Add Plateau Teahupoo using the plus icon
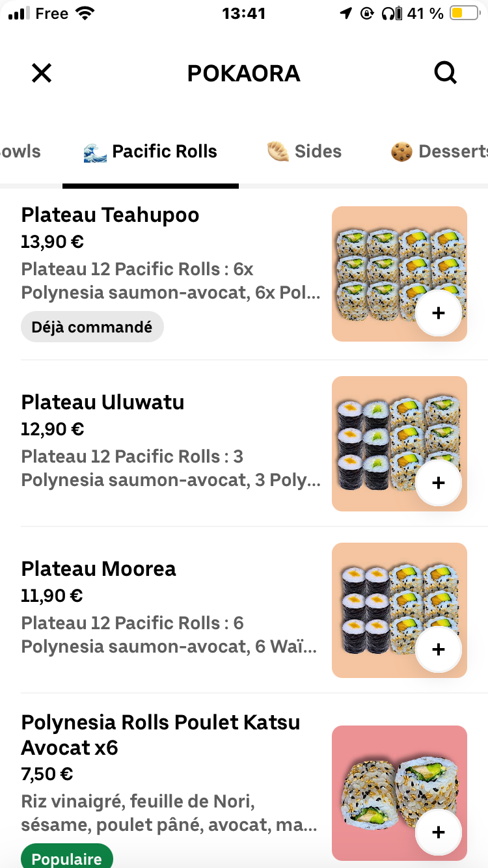This screenshot has height=868, width=488. tap(439, 313)
